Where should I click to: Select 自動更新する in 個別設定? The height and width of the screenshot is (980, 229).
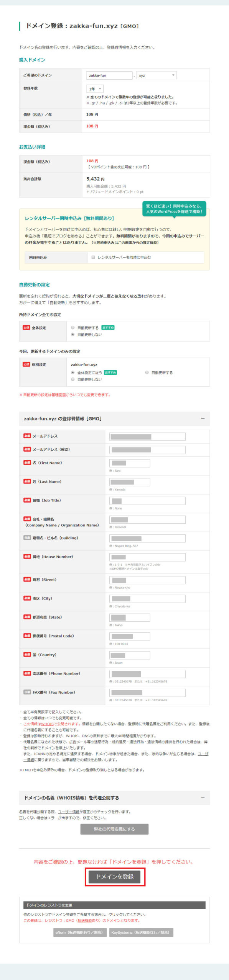tap(147, 372)
